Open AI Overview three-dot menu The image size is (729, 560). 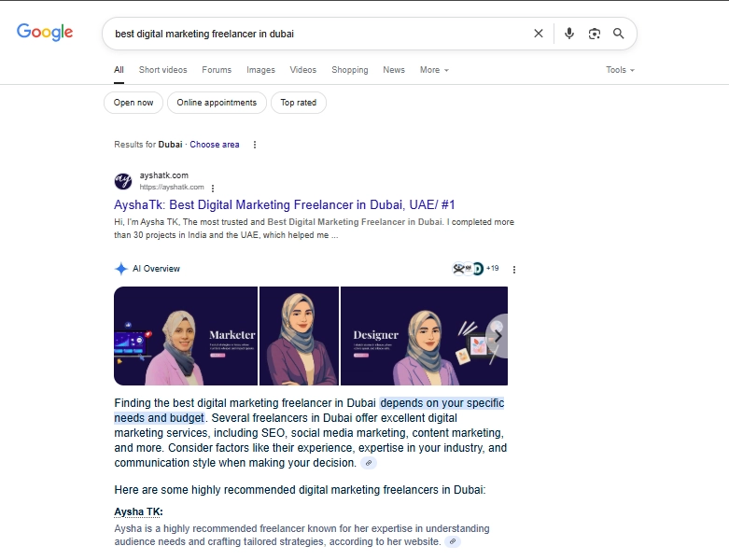(x=513, y=270)
